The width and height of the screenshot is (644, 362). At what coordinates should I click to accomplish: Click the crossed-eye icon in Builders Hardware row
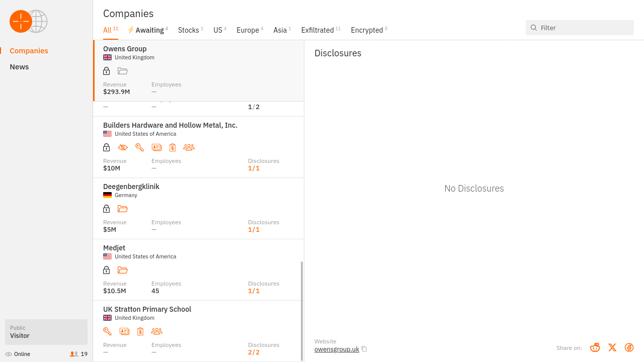click(123, 147)
